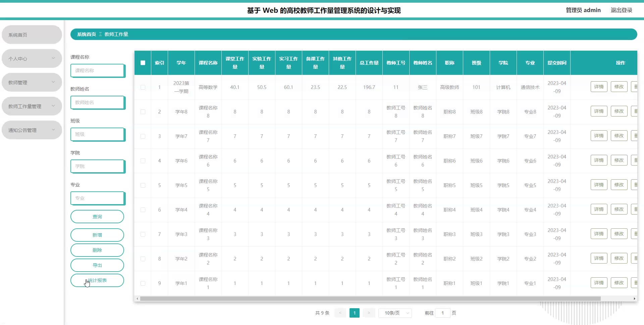Click the 通信技术 major cell
Screen dimensions: 644x325
pyautogui.click(x=530, y=87)
